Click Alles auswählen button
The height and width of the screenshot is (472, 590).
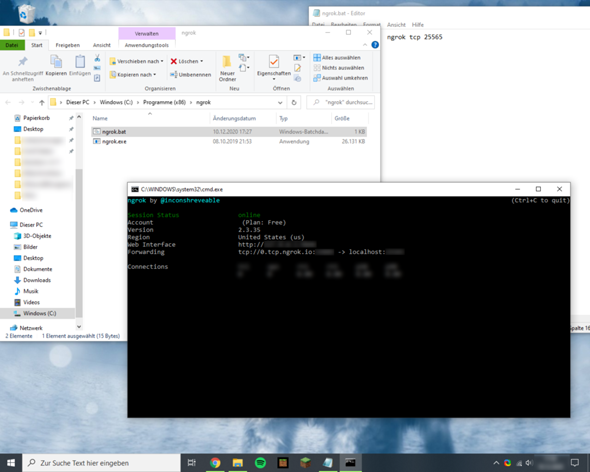pos(337,58)
